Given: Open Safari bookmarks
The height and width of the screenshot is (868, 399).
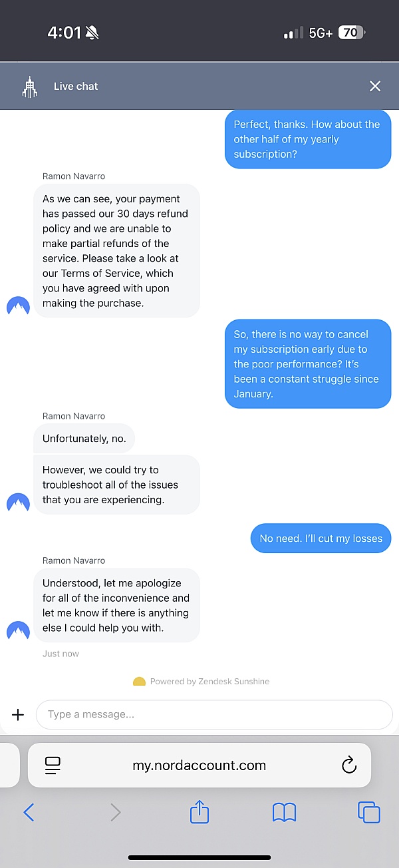Looking at the screenshot, I should pos(284,812).
